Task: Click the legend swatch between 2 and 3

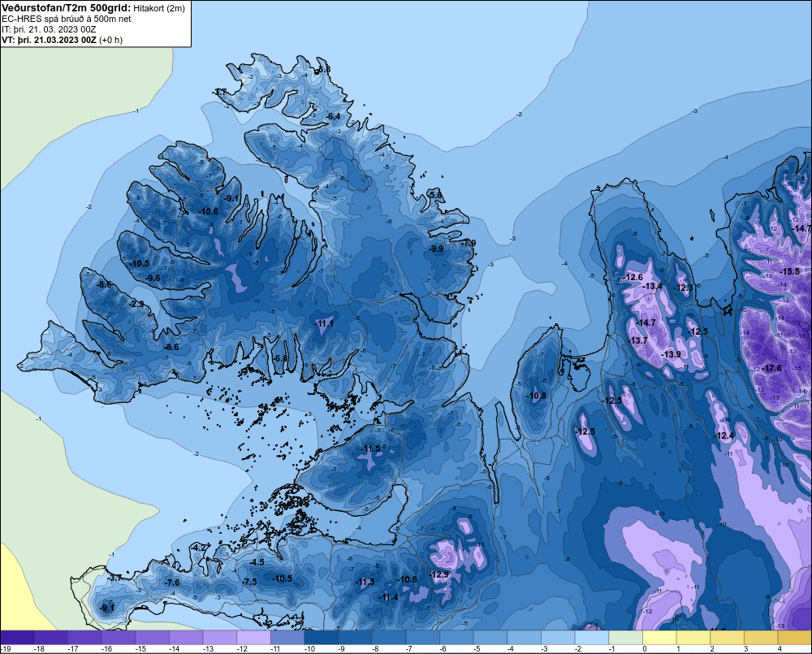Action: tap(727, 638)
